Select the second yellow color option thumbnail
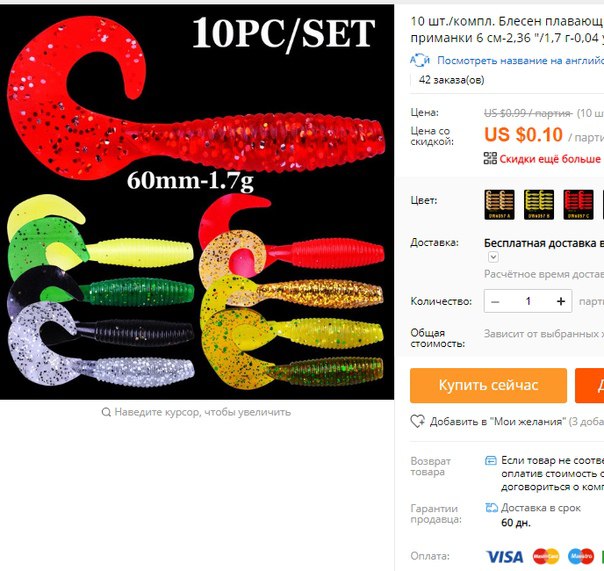 [539, 205]
